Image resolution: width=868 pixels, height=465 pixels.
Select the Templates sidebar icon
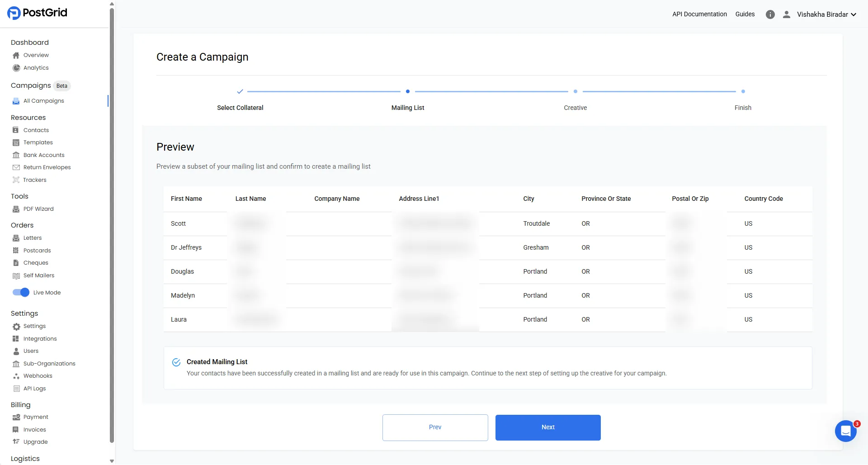pos(16,142)
